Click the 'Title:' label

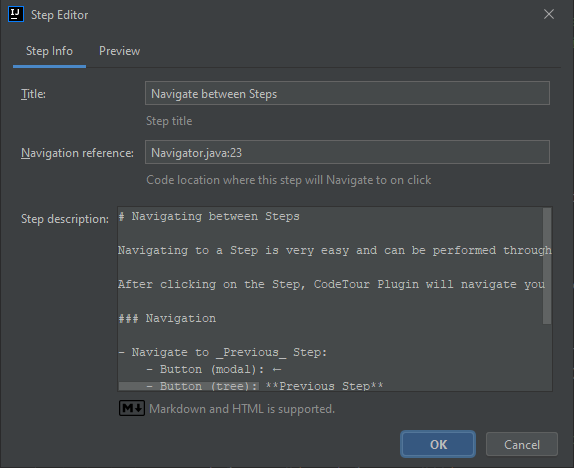coord(33,94)
